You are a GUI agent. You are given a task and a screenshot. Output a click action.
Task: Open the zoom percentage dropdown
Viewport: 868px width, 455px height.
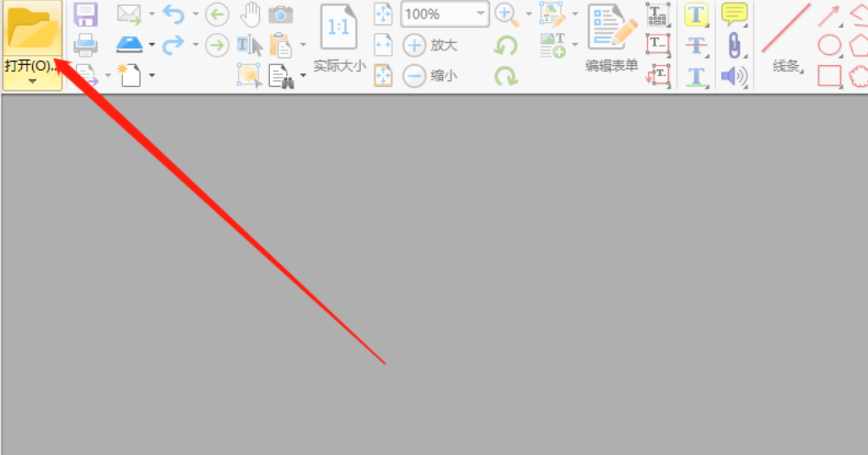pos(481,14)
